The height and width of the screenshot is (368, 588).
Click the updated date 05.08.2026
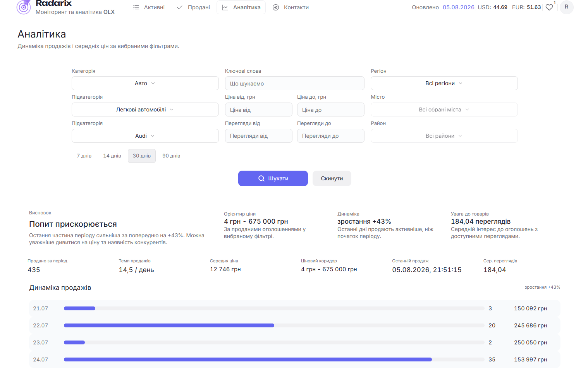pos(459,7)
